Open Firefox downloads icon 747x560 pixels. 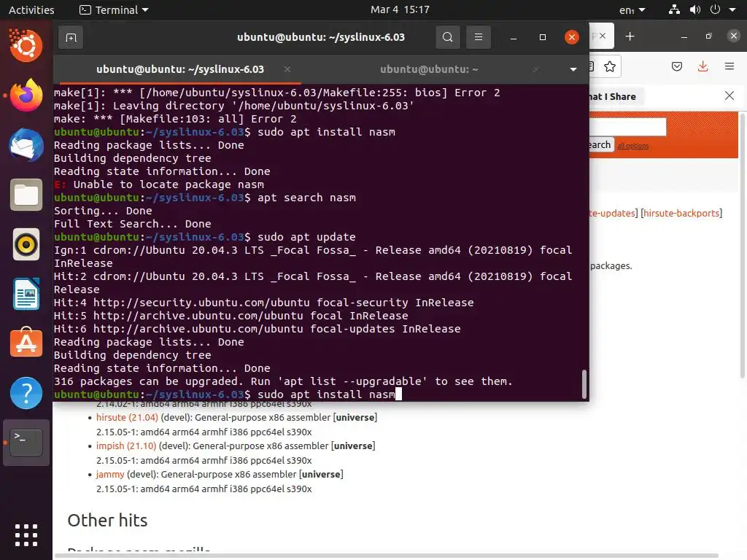tap(703, 66)
